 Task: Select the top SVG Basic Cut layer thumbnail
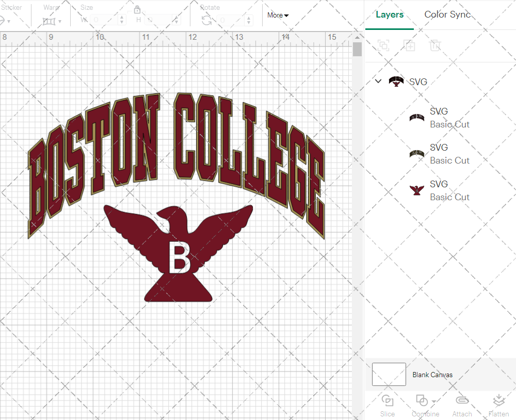point(416,117)
